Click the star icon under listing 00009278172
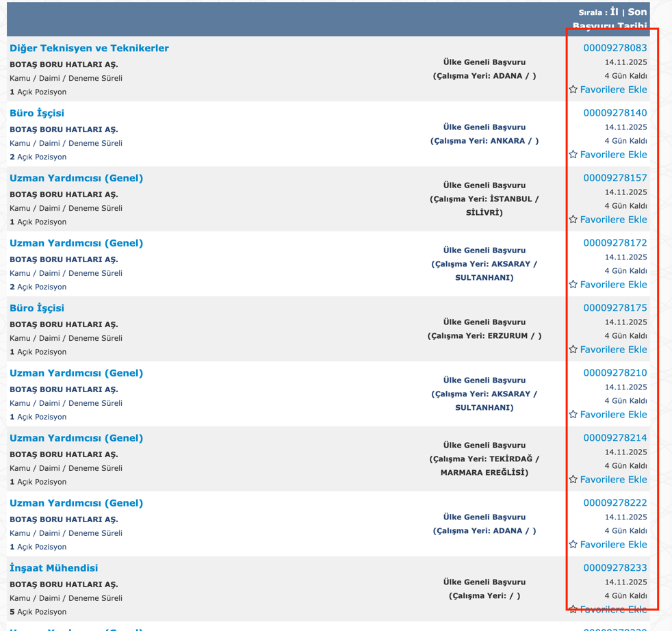Screen dimensions: 672x631 tap(573, 285)
